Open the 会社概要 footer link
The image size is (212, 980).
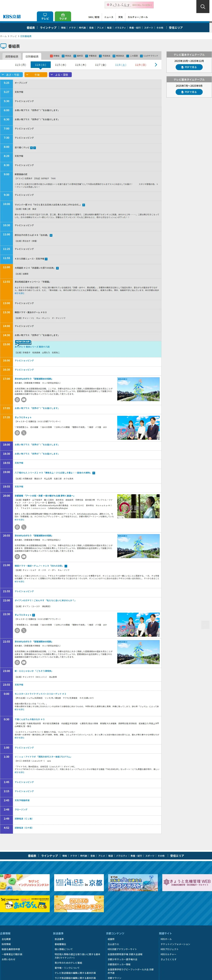point(6,939)
